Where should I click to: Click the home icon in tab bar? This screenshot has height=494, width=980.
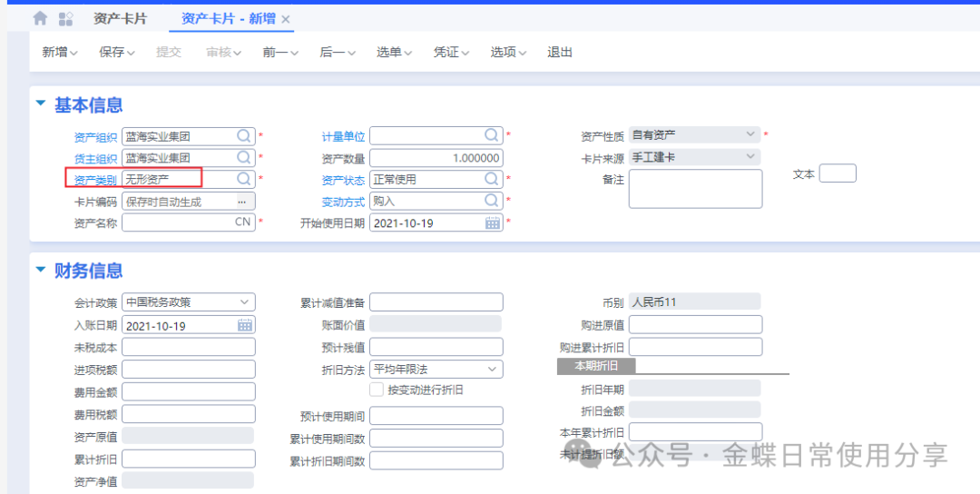pyautogui.click(x=40, y=18)
